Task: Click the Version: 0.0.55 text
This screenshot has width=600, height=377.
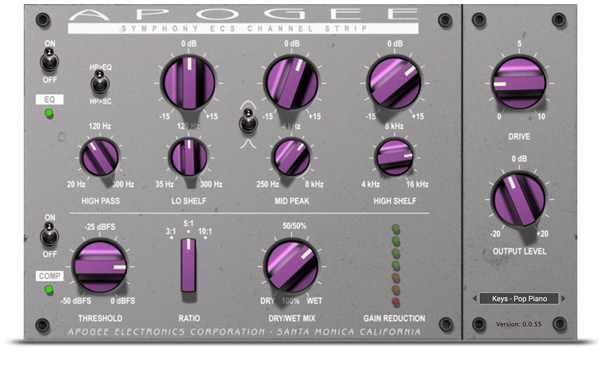Action: pos(519,324)
